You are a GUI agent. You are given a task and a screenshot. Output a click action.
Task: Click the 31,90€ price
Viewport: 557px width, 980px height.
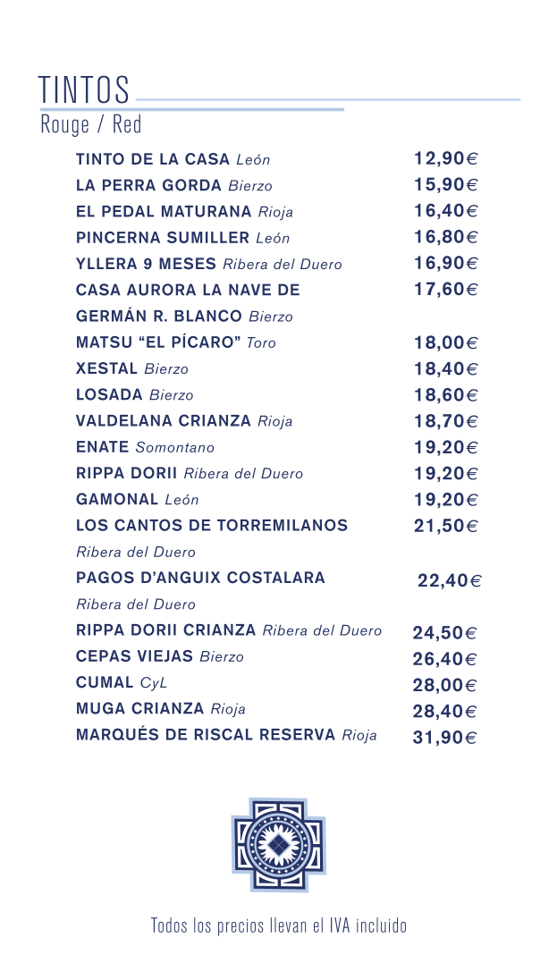(444, 738)
